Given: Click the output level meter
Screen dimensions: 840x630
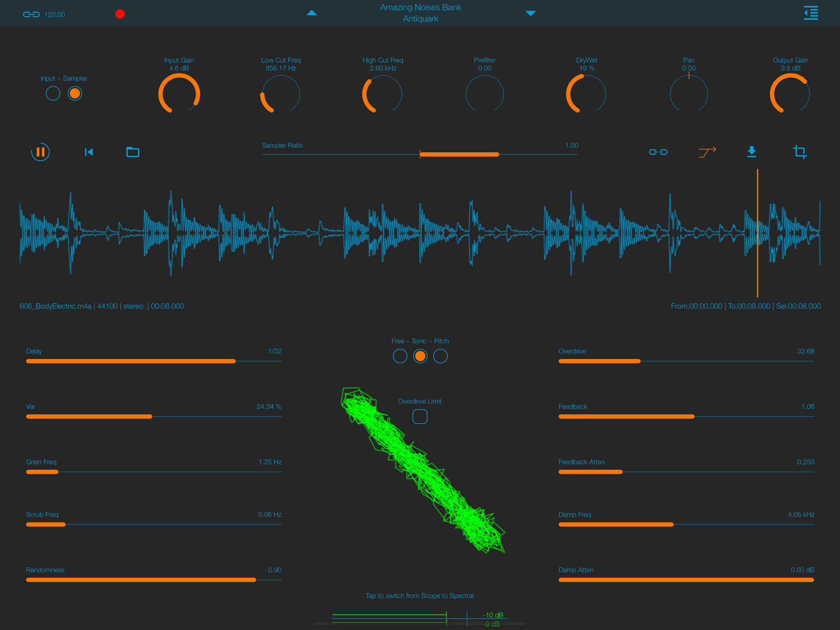Looking at the screenshot, I should click(x=420, y=619).
